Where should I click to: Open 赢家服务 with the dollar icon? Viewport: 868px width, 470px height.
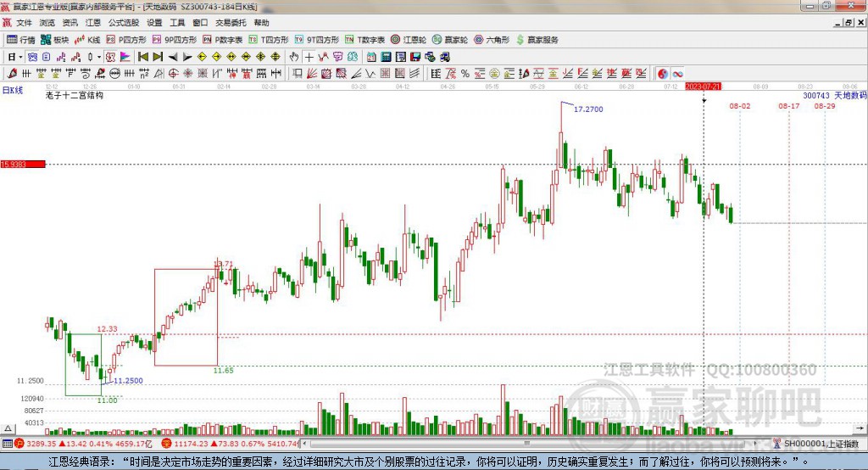coord(537,40)
